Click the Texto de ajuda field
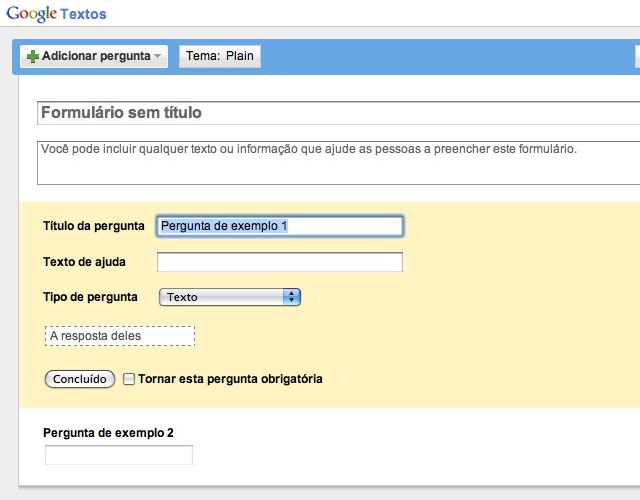The width and height of the screenshot is (640, 500). (280, 262)
